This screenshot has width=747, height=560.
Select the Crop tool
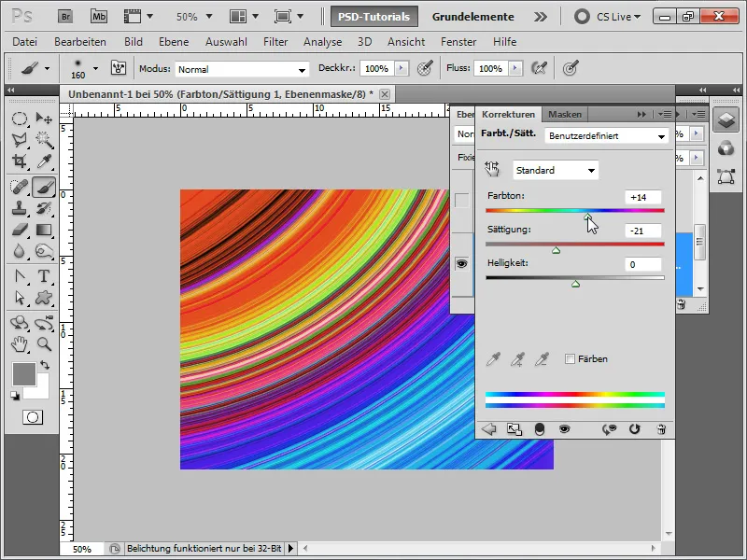(x=19, y=161)
